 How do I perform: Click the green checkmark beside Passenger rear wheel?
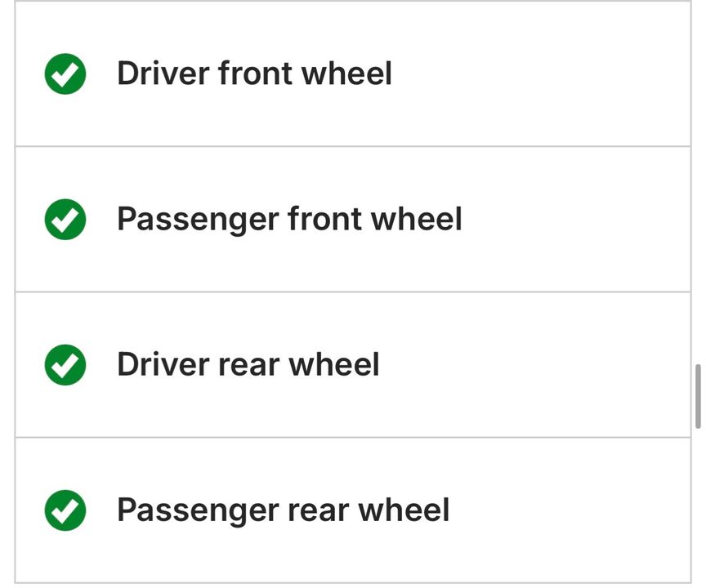65,510
